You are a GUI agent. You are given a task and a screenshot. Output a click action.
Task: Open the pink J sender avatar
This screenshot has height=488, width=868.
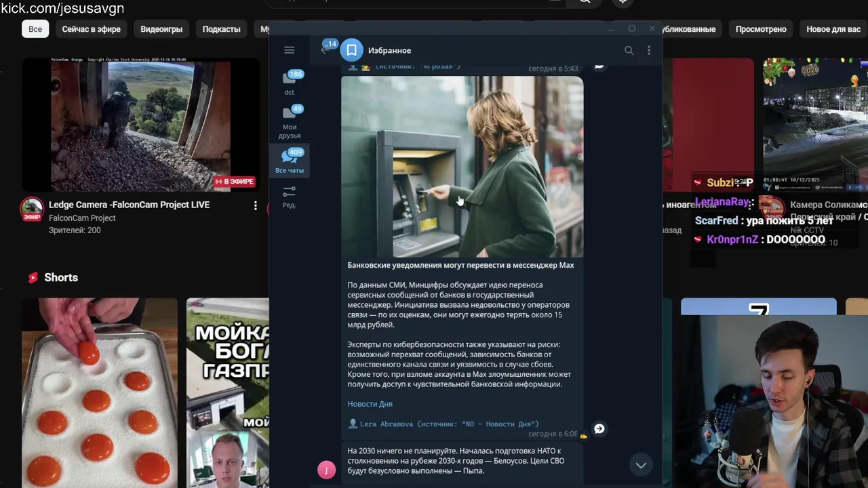coord(326,470)
